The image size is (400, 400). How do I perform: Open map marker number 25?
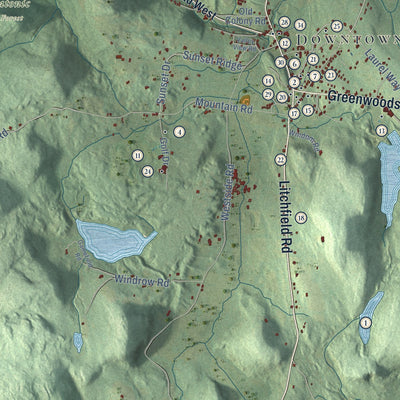(337, 26)
